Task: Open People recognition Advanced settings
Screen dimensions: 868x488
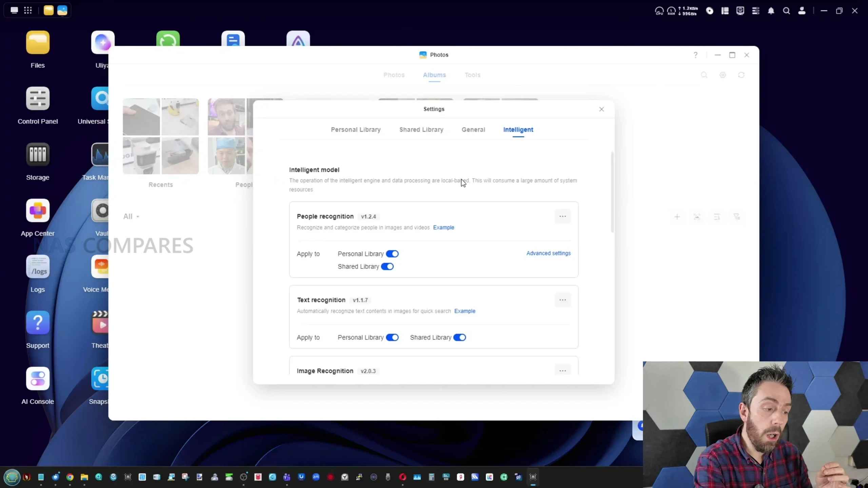Action: click(x=548, y=253)
